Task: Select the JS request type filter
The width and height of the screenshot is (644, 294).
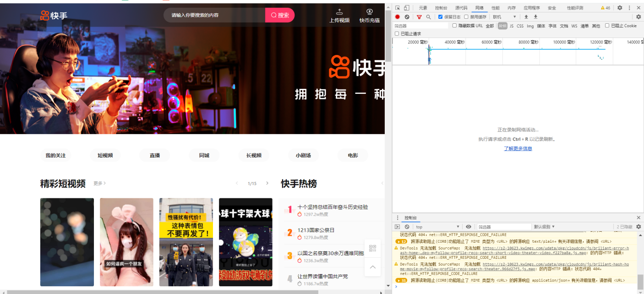Action: click(x=512, y=26)
